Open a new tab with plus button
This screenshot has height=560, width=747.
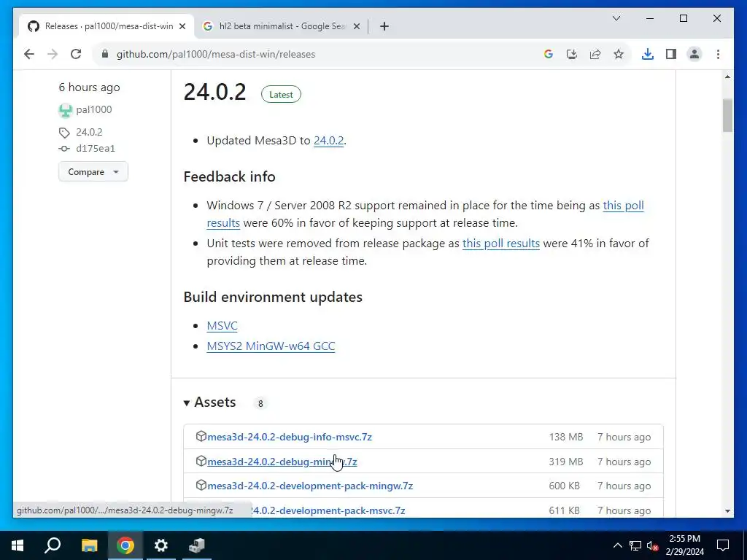click(x=384, y=27)
